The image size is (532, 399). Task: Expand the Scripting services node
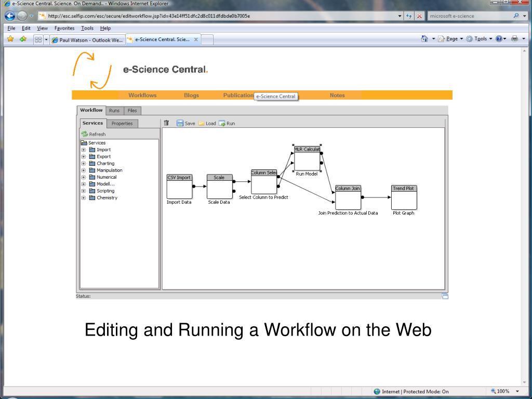[x=84, y=191]
